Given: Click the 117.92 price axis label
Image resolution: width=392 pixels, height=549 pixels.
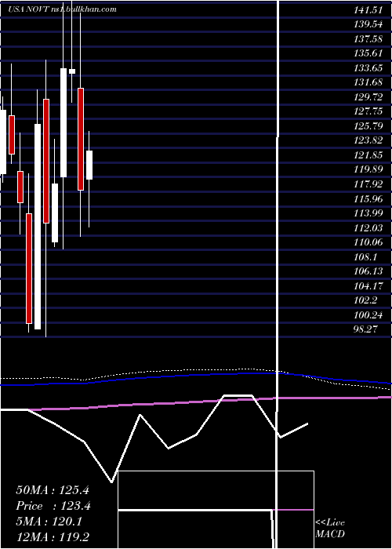Looking at the screenshot, I should coord(368,184).
